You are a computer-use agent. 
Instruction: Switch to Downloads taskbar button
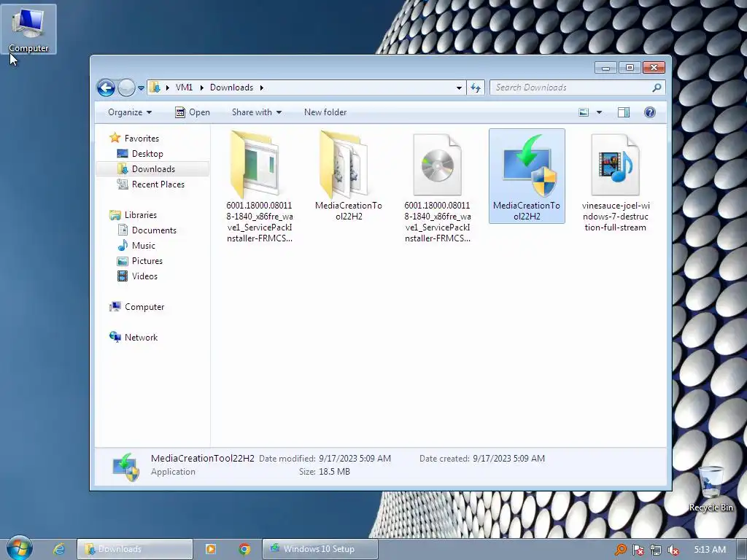click(135, 549)
